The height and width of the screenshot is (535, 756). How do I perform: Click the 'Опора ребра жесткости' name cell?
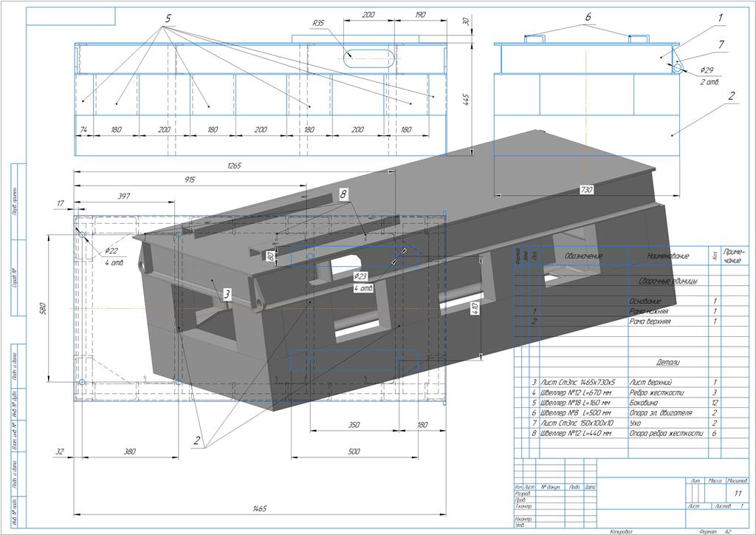667,433
